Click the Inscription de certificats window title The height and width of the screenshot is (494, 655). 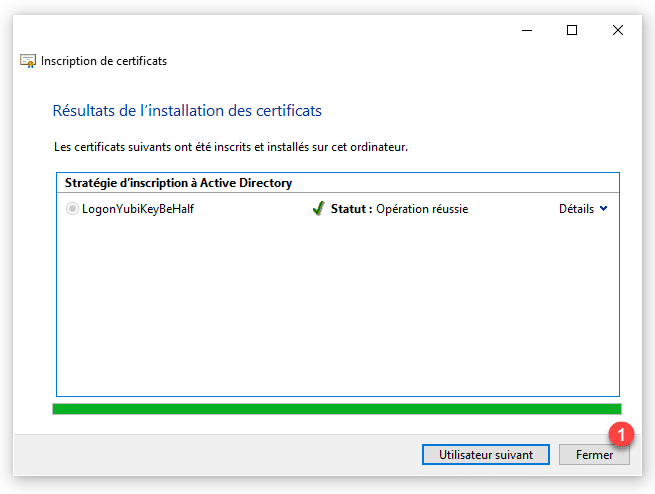pyautogui.click(x=104, y=61)
